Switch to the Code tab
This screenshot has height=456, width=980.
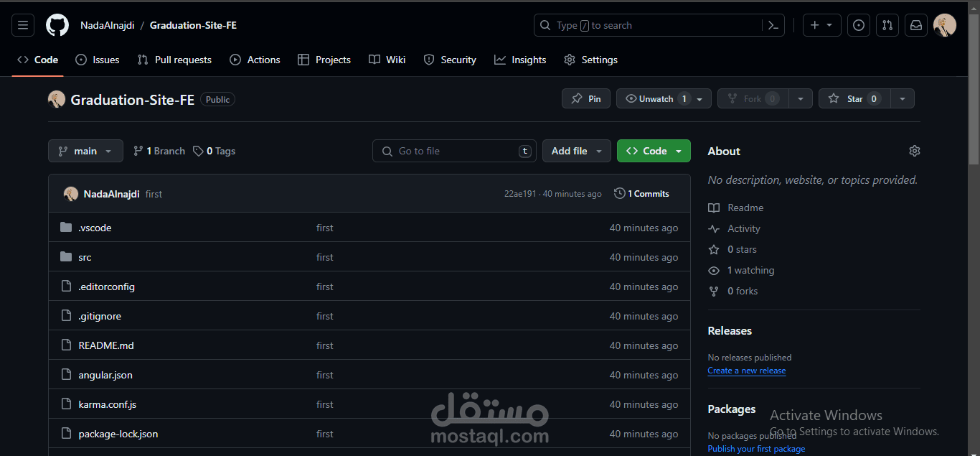click(x=37, y=60)
